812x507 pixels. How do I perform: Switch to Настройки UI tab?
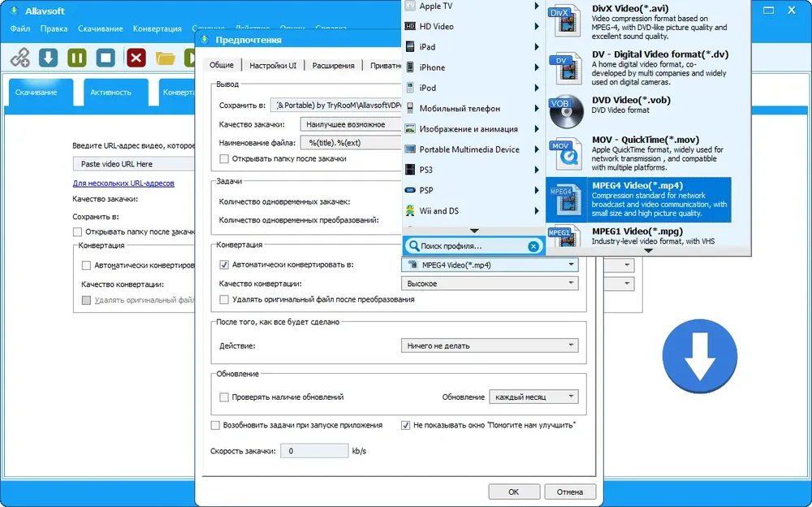coord(273,65)
